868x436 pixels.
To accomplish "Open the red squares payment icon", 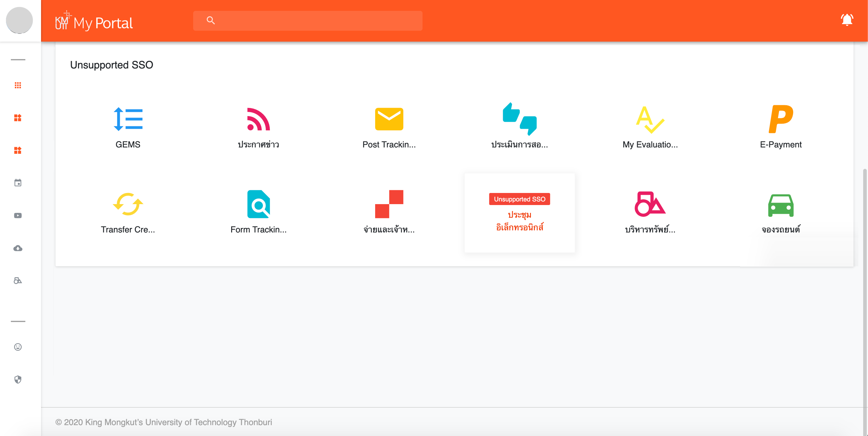I will tap(389, 204).
